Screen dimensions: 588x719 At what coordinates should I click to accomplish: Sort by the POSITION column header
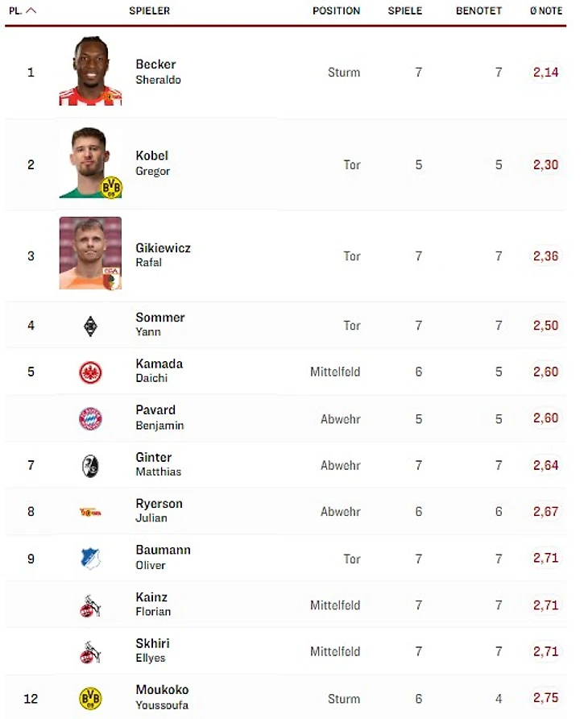point(336,11)
